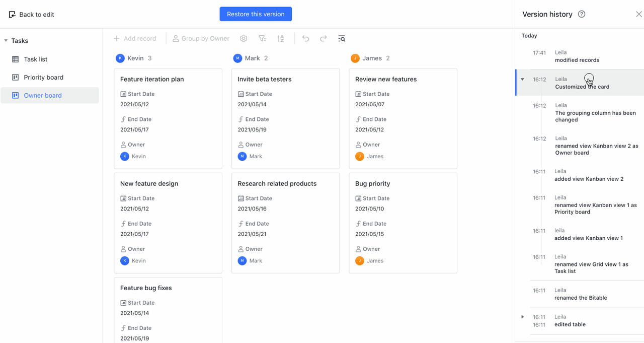Expand the 16:11 edited table version
644x343 pixels.
[522, 317]
